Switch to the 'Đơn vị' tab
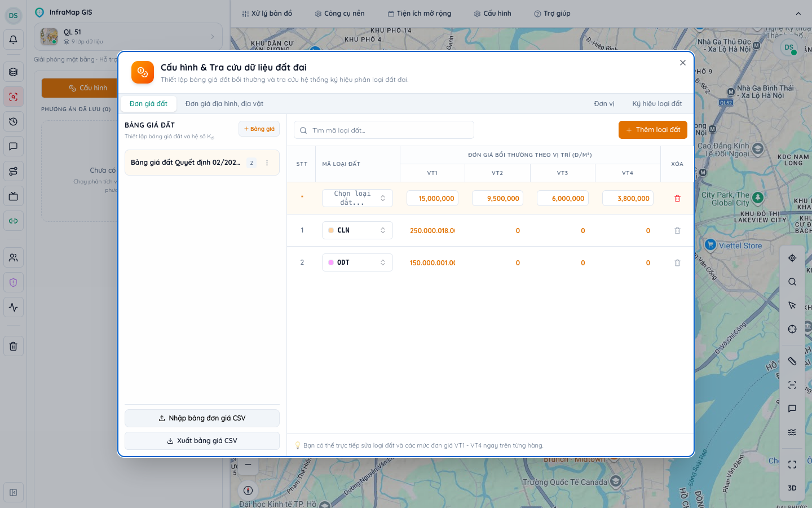Image resolution: width=812 pixels, height=508 pixels. (604, 104)
